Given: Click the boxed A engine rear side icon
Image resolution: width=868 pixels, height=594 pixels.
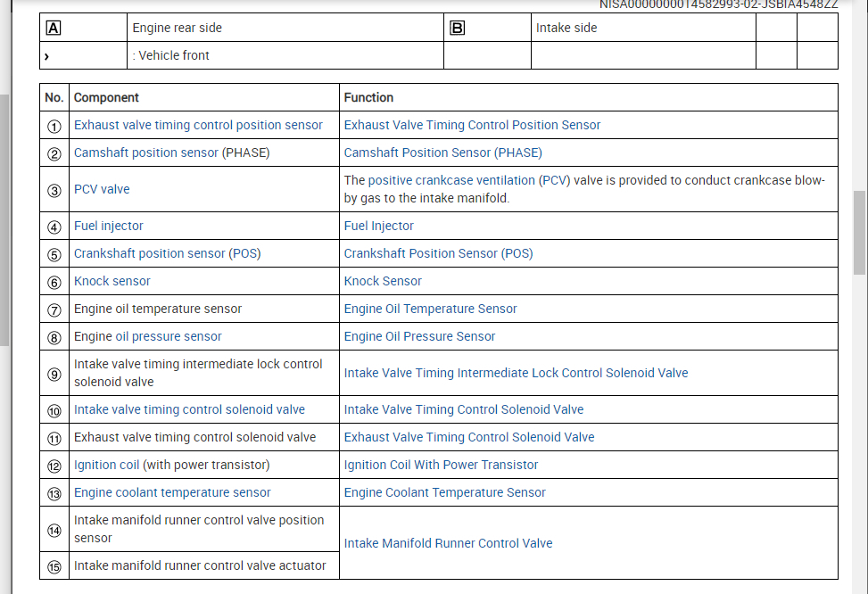Looking at the screenshot, I should (x=54, y=28).
